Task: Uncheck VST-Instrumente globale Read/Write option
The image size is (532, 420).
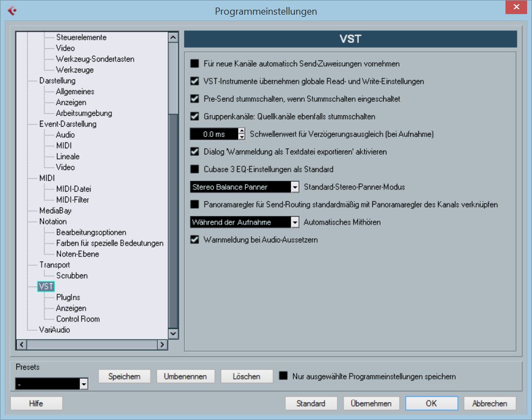Action: [195, 81]
